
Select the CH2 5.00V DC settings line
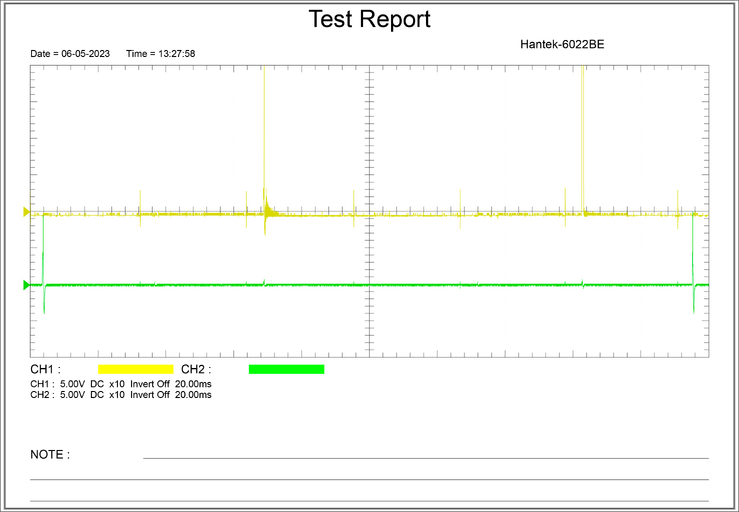[121, 395]
